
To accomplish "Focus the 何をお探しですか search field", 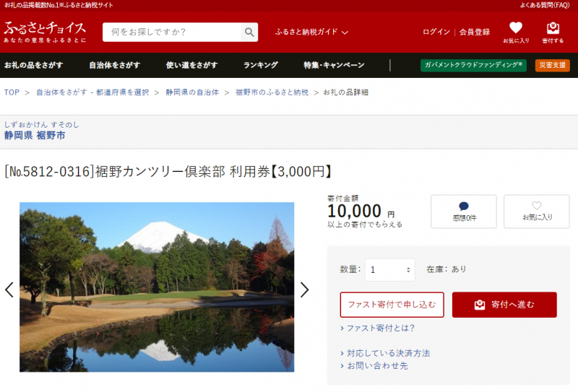I will click(172, 32).
